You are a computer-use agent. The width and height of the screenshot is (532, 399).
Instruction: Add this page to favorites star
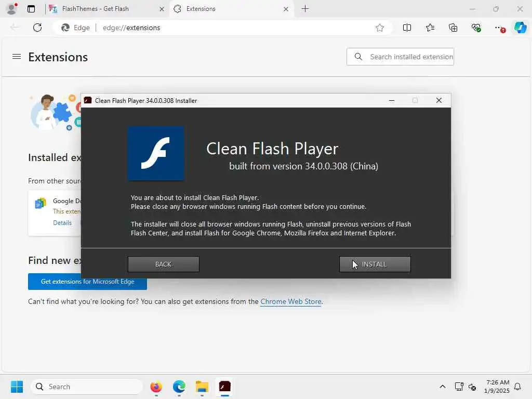[x=380, y=28]
